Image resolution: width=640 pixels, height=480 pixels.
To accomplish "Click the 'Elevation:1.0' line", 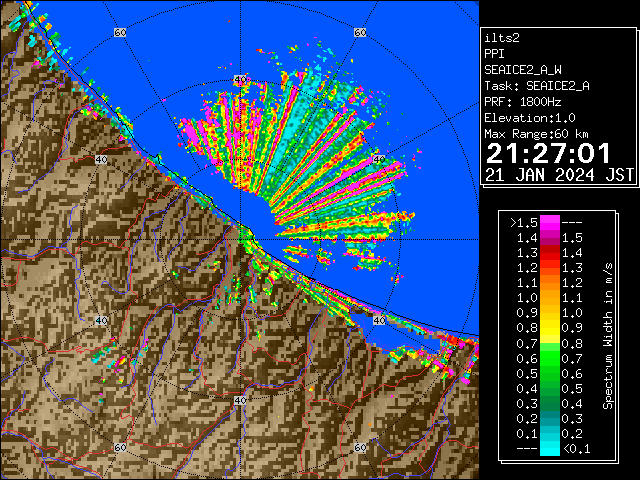I will pos(530,118).
